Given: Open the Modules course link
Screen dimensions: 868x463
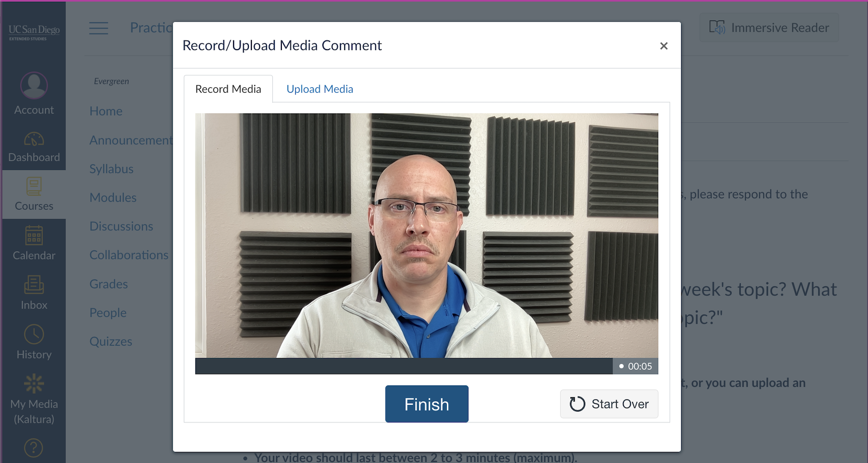Looking at the screenshot, I should [113, 198].
